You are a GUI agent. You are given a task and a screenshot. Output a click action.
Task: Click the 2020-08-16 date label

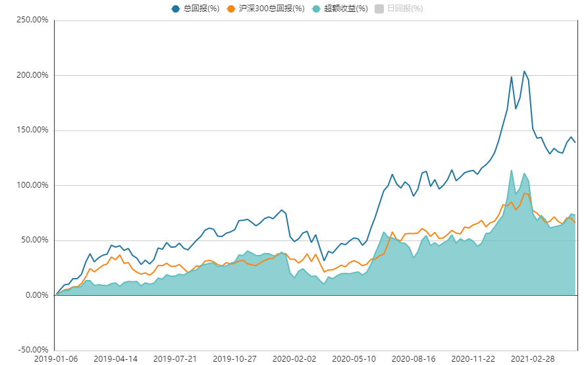(x=414, y=359)
